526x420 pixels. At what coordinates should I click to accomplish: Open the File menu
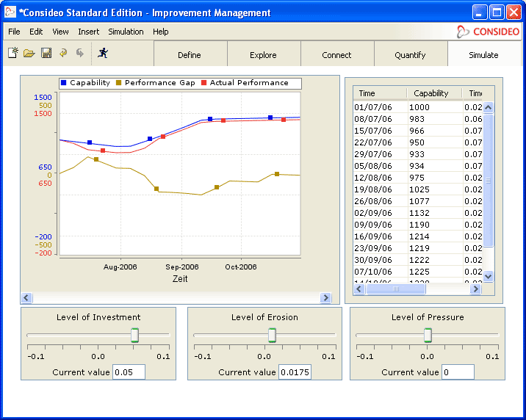point(14,32)
